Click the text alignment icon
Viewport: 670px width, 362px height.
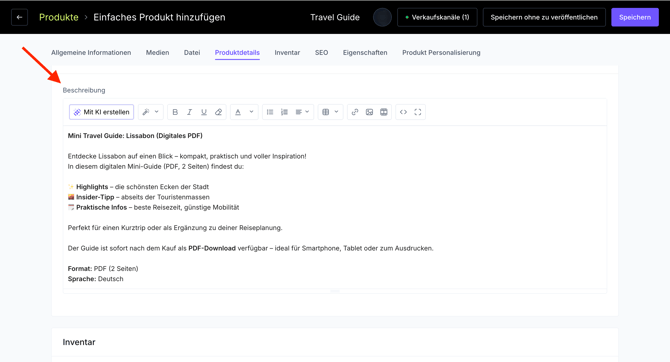(299, 112)
